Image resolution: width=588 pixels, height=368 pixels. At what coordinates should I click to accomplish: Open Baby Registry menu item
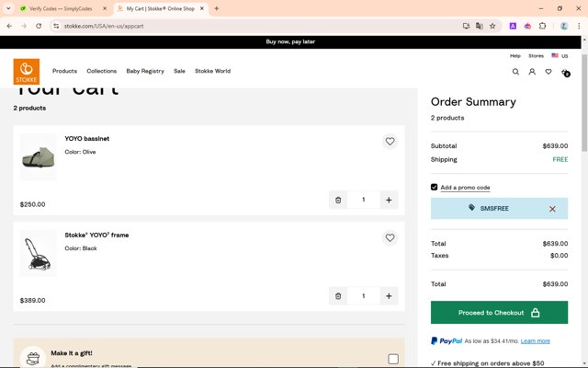tap(145, 71)
